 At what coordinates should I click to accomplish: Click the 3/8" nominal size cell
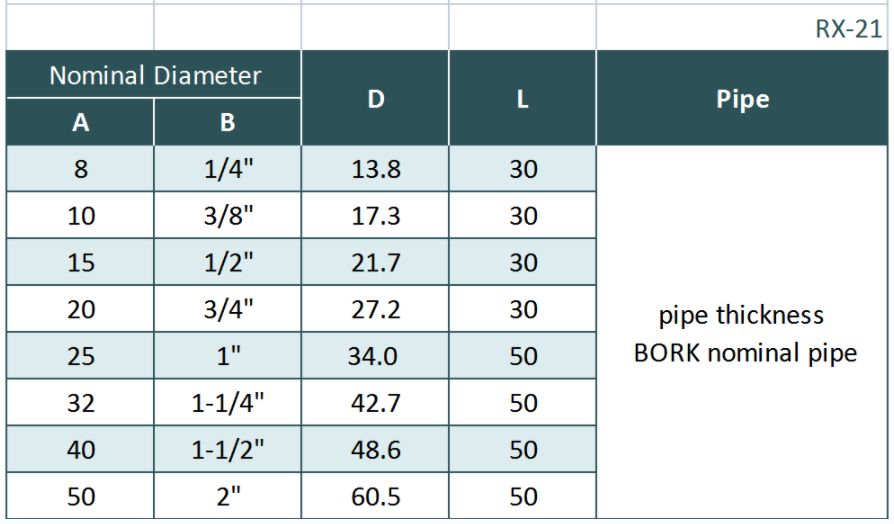coord(228,216)
